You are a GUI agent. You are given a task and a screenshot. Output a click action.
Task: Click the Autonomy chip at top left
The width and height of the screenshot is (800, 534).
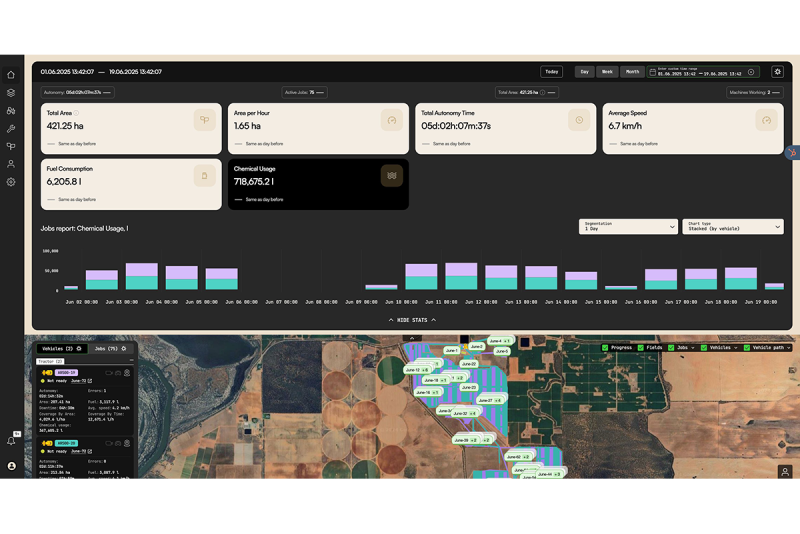pos(77,93)
